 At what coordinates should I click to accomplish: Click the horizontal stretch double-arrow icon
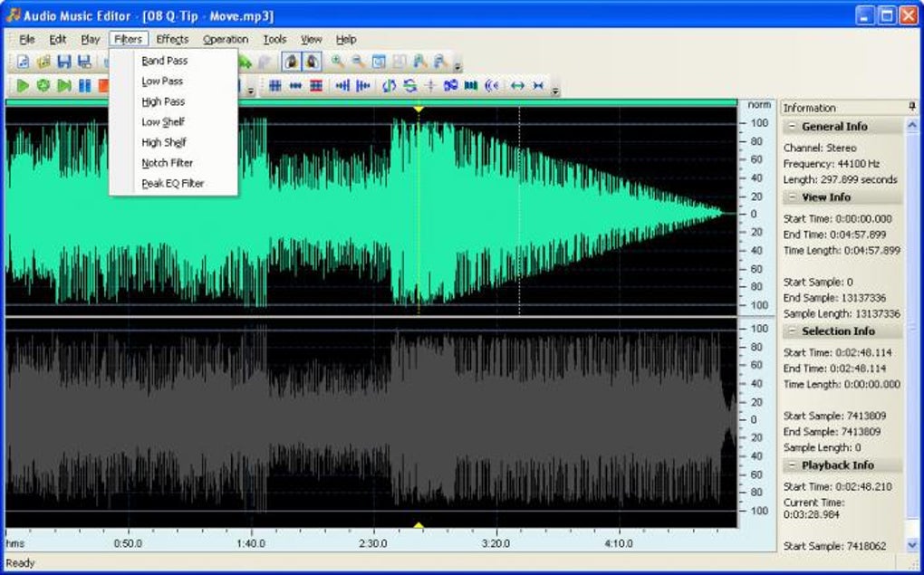coord(517,86)
